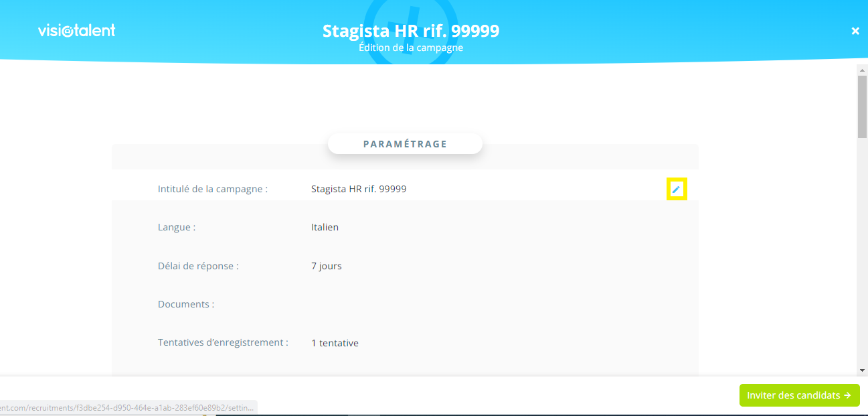The width and height of the screenshot is (868, 416).
Task: Click Inviter des candidats button
Action: click(x=799, y=395)
